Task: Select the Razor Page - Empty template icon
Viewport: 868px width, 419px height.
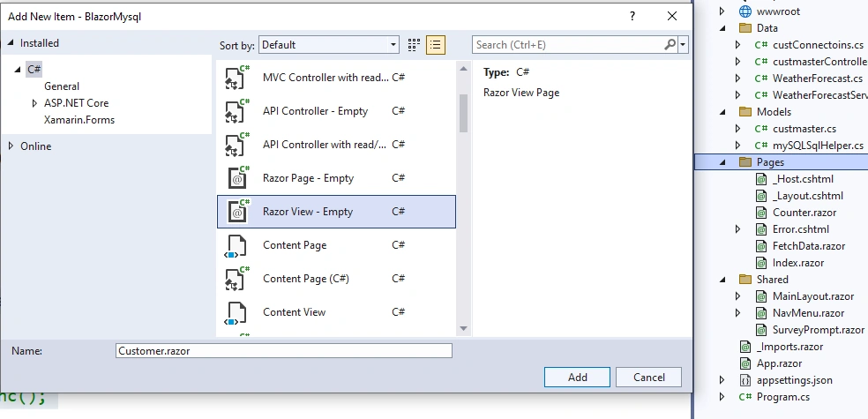Action: [x=237, y=177]
